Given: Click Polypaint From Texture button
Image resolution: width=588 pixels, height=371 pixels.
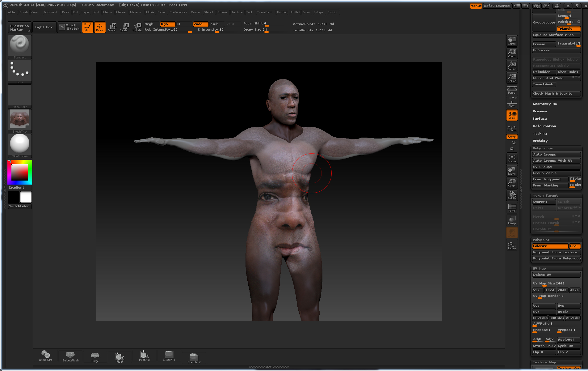Looking at the screenshot, I should coord(556,252).
